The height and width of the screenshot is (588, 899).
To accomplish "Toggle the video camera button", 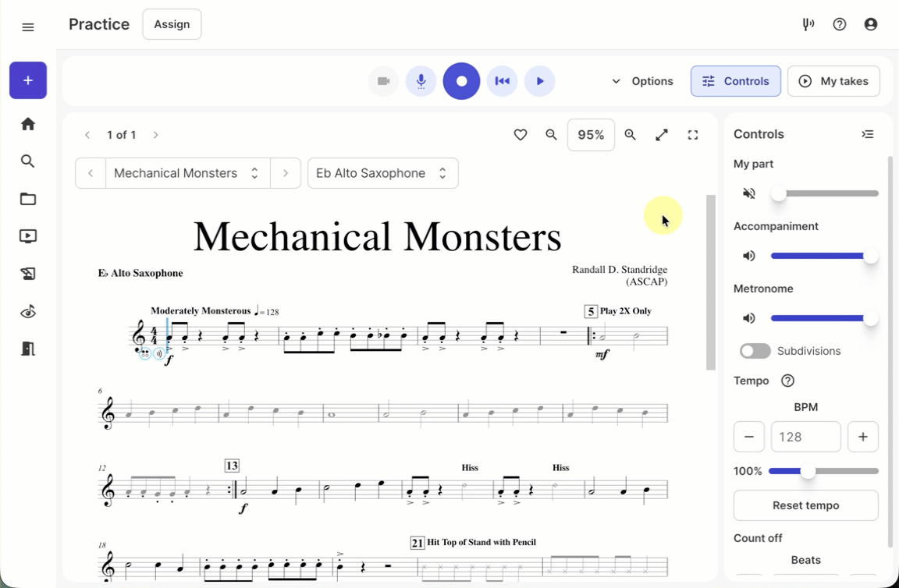I will tap(384, 81).
